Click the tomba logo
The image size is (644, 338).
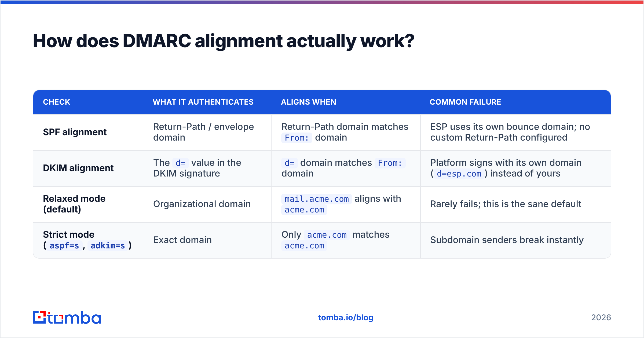pyautogui.click(x=67, y=317)
